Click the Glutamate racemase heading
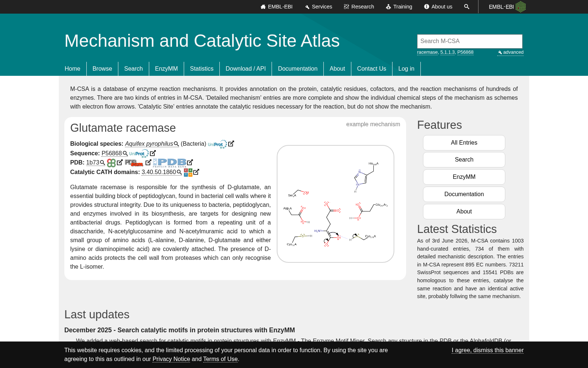 [x=123, y=128]
